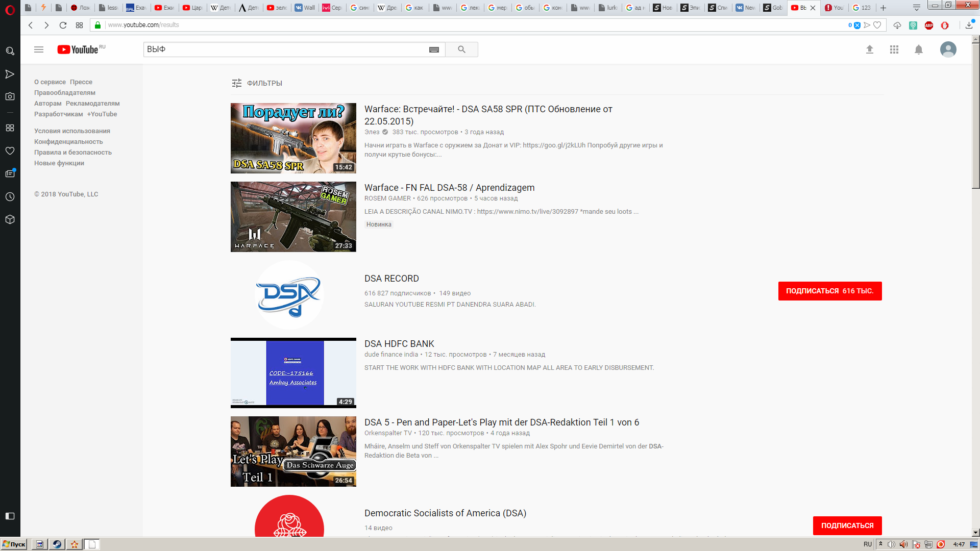Screen dimensions: 980x551
Task: Click the RU keyboard language indicator
Action: pos(868,544)
